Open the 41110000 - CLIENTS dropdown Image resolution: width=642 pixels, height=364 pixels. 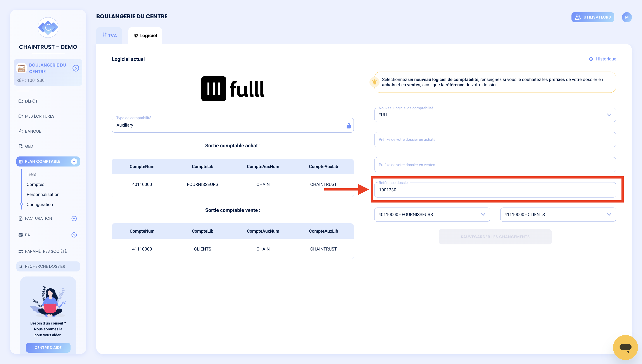(x=558, y=215)
